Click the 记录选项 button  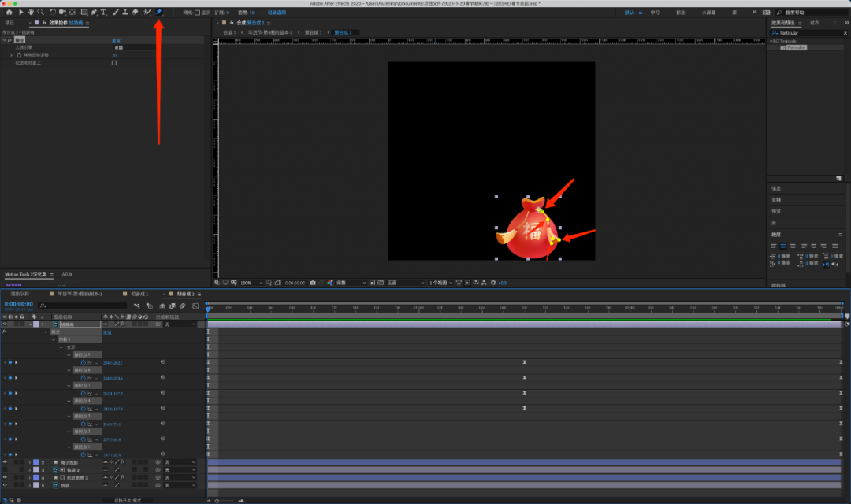click(276, 13)
